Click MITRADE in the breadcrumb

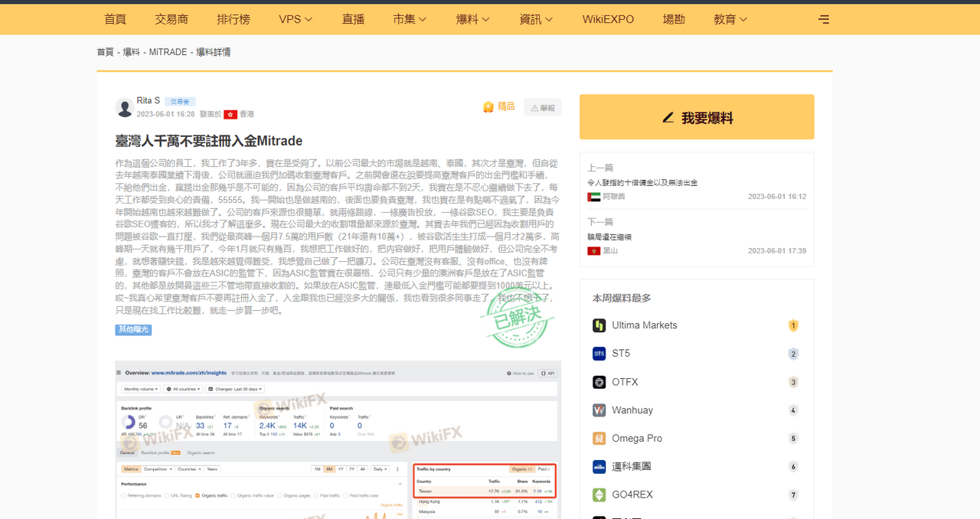tap(168, 52)
